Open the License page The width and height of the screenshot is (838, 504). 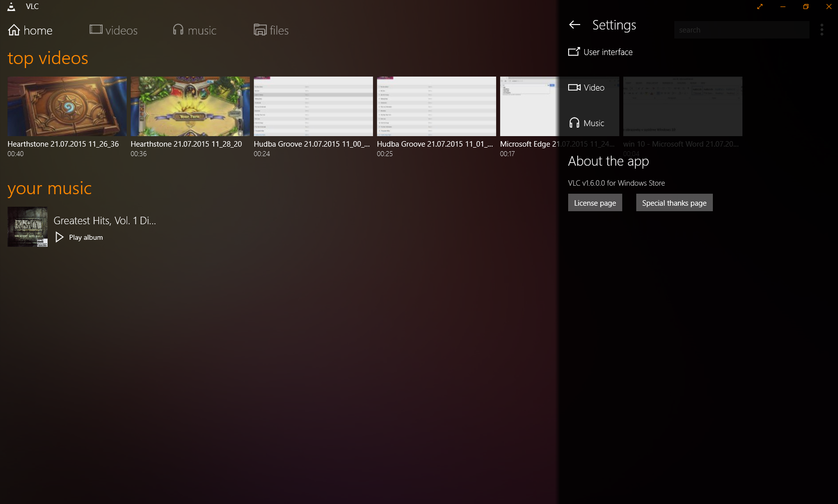click(595, 203)
